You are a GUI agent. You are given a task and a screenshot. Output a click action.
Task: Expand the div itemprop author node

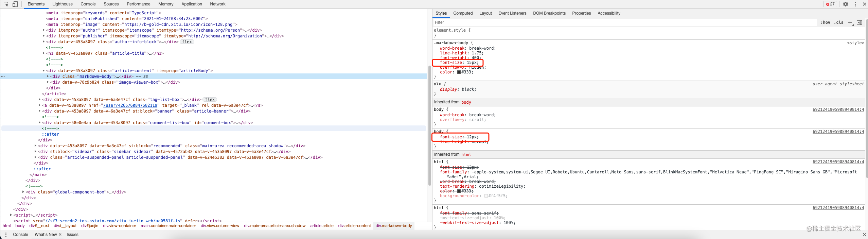pos(43,30)
